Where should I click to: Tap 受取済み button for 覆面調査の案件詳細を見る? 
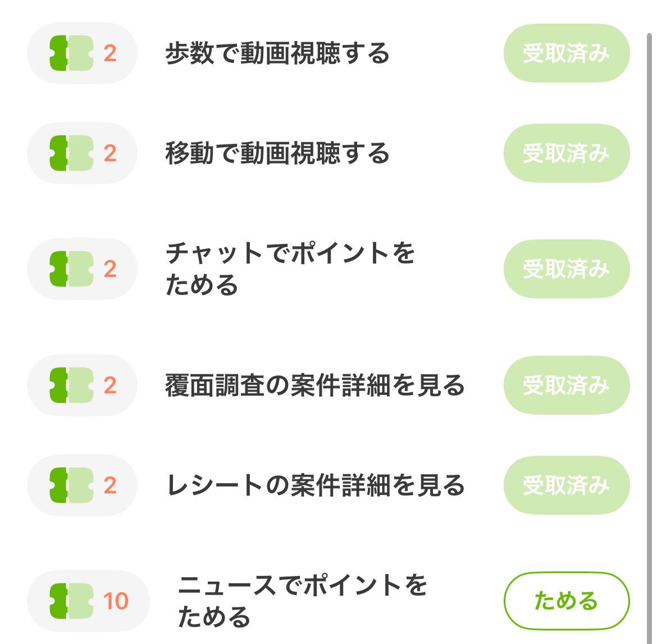tap(566, 386)
